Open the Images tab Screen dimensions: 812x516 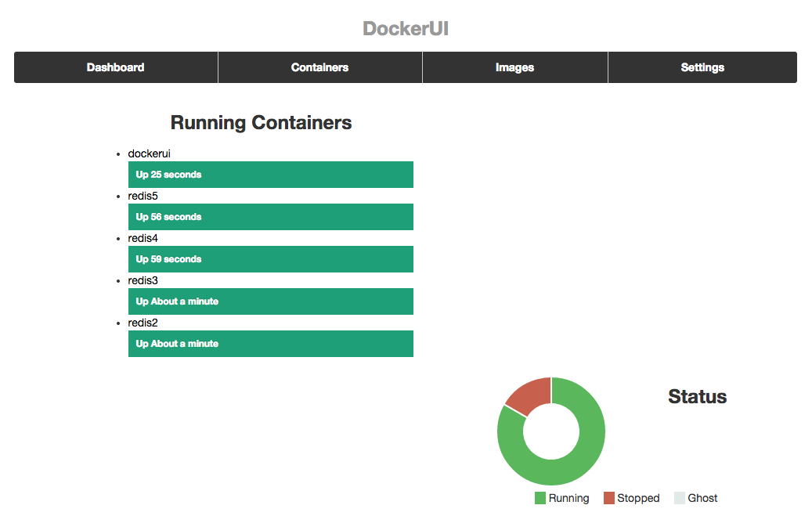[514, 67]
